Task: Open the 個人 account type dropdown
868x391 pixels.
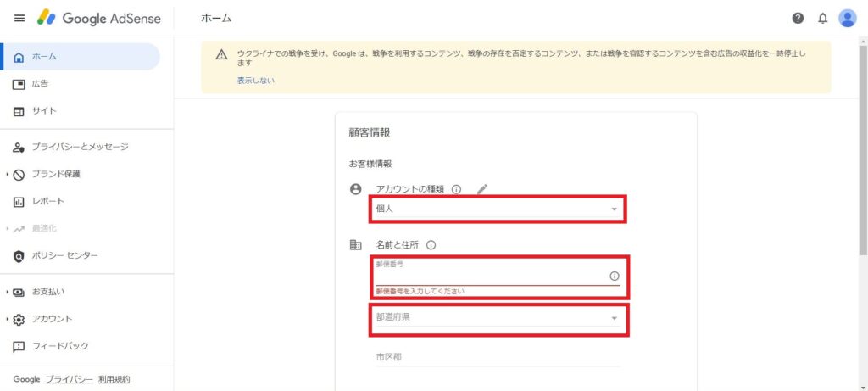Action: pos(497,209)
